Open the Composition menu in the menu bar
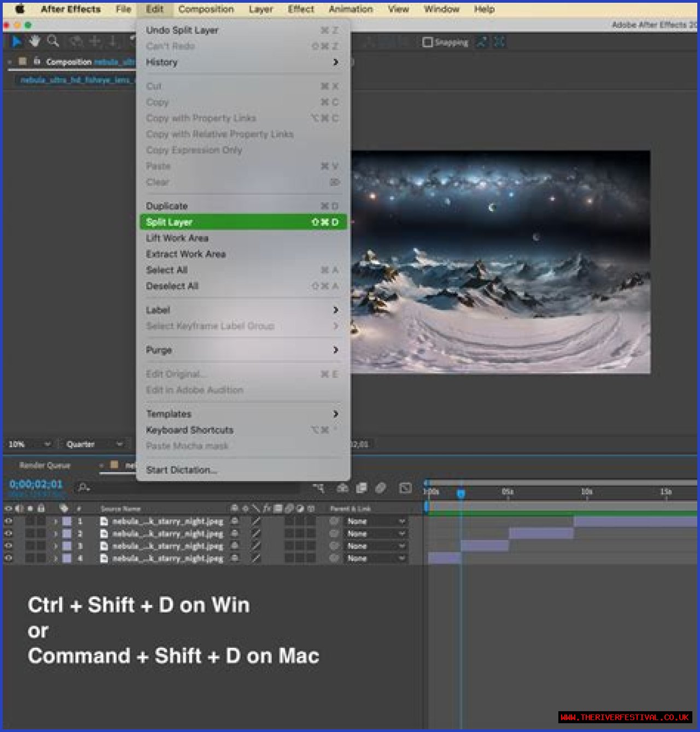 [206, 9]
